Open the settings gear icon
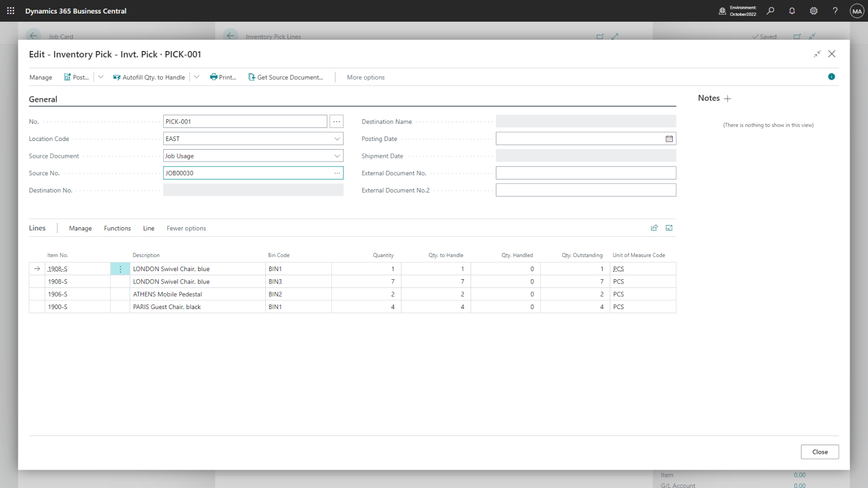Viewport: 868px width, 488px height. [814, 11]
